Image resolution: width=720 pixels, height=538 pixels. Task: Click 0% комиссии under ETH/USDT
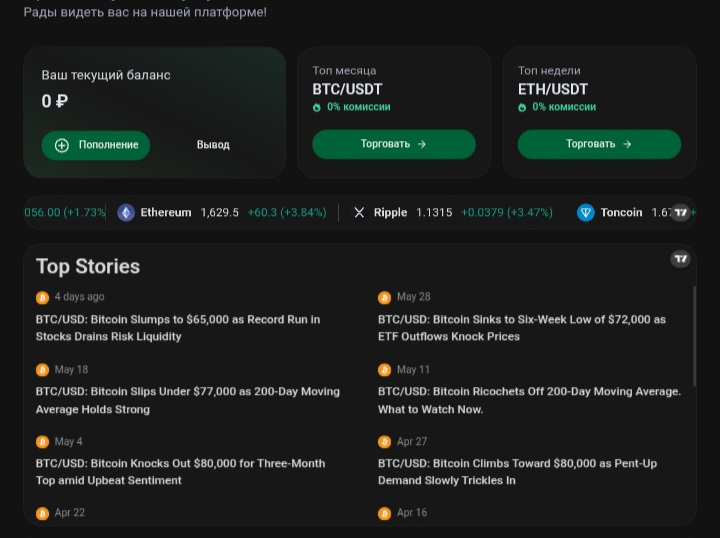[x=564, y=107]
